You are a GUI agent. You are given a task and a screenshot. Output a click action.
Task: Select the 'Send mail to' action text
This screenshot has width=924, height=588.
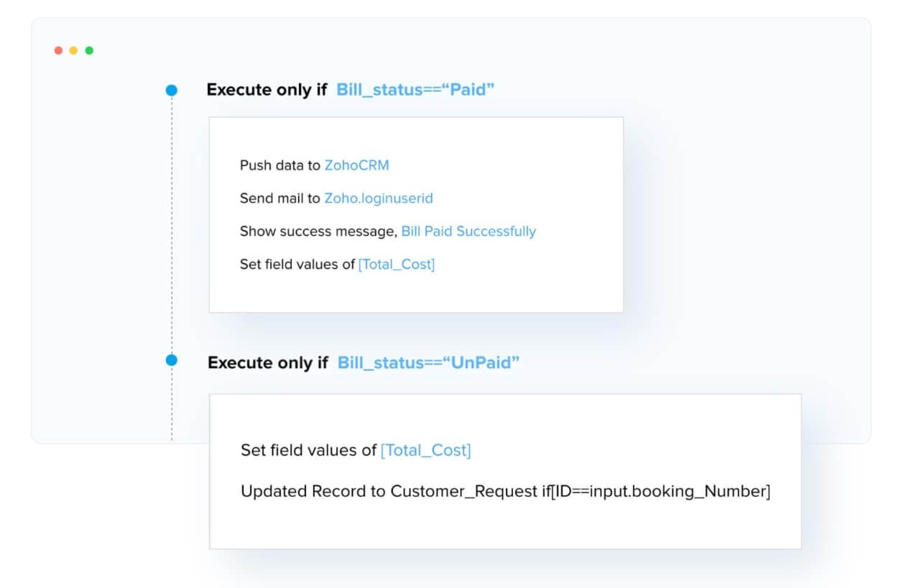[279, 198]
